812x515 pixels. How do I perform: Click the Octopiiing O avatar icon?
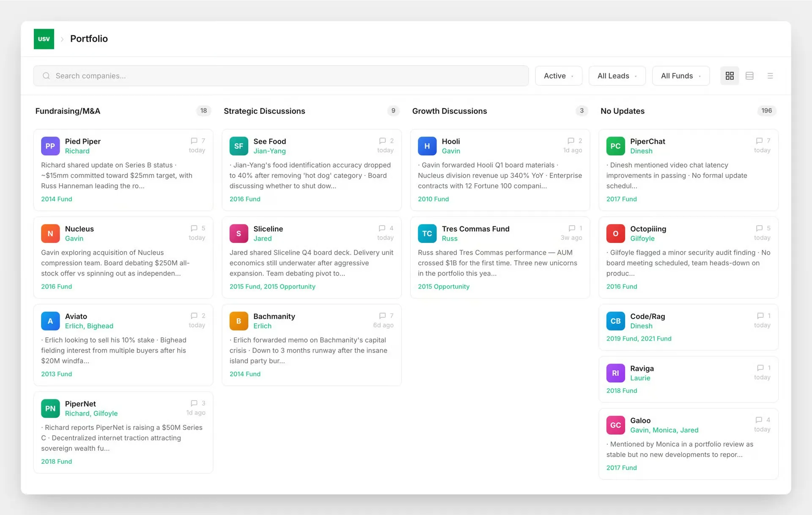(x=615, y=234)
